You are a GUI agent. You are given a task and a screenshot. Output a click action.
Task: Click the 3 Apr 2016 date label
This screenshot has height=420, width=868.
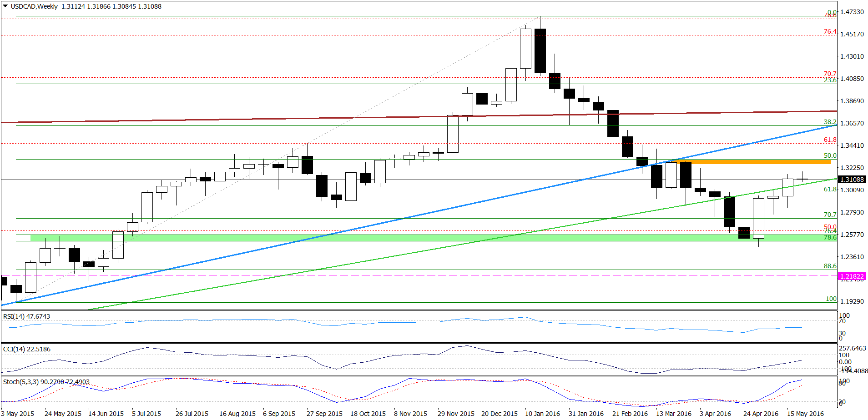[x=715, y=414]
